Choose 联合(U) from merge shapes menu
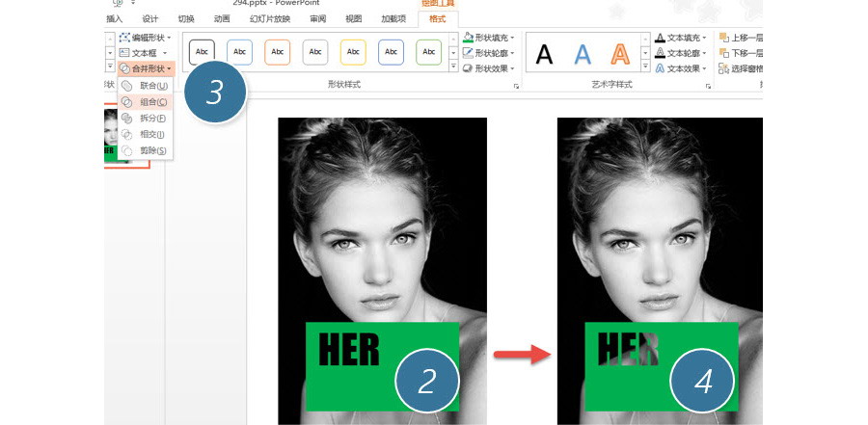 (x=146, y=86)
